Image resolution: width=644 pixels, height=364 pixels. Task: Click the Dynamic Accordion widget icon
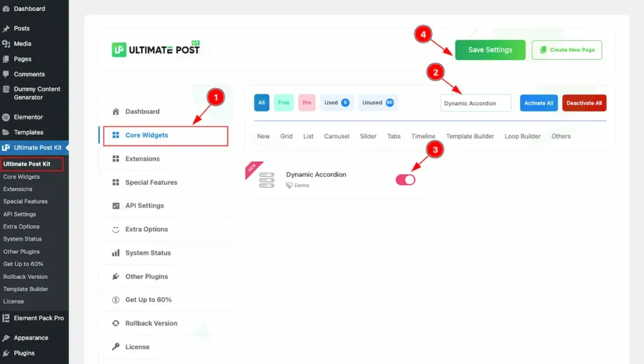point(267,179)
